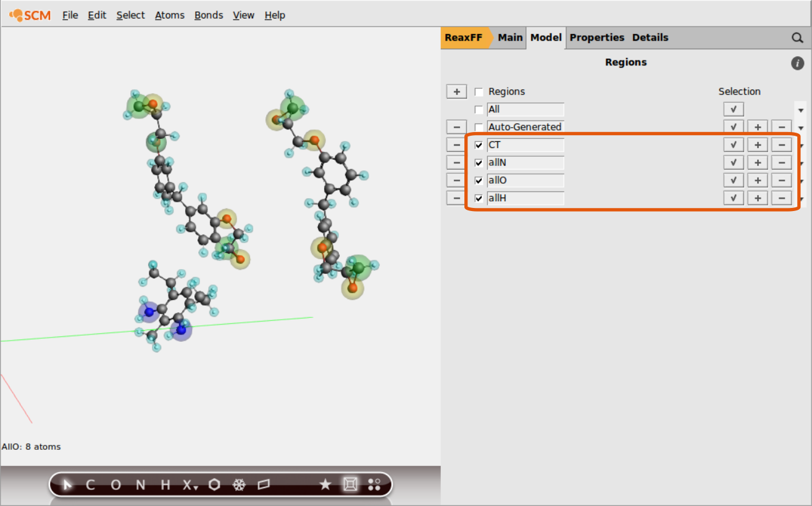Click the snowflake crystal tool icon
812x506 pixels.
click(239, 485)
